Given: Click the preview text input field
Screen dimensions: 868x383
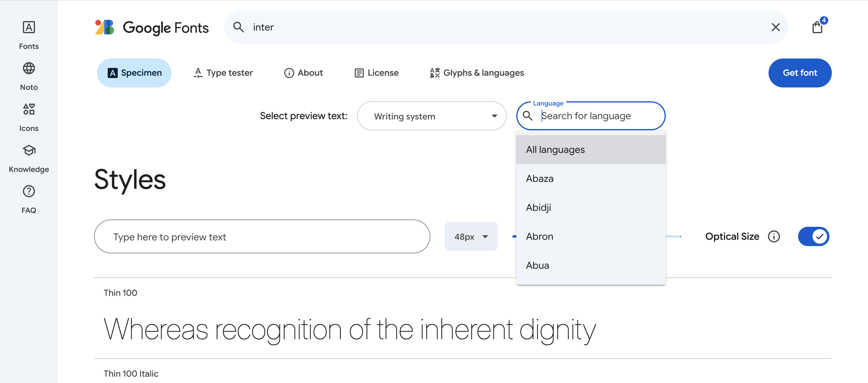Looking at the screenshot, I should (x=262, y=237).
